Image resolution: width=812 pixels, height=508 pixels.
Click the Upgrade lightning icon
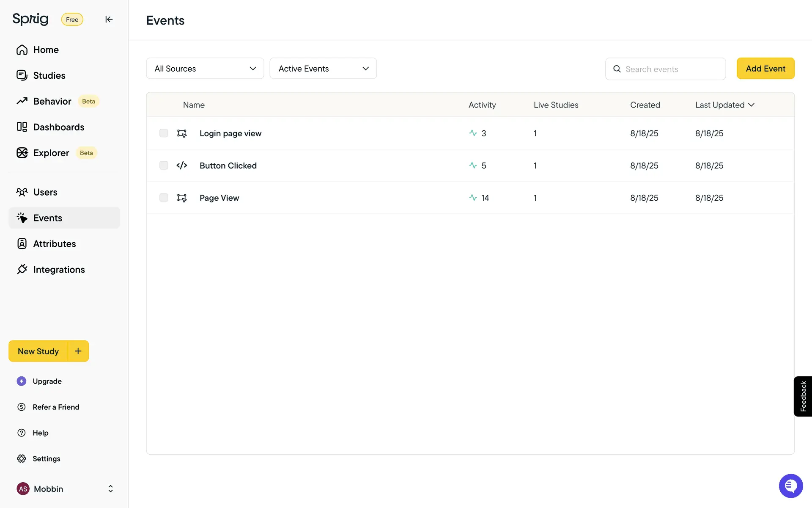22,381
